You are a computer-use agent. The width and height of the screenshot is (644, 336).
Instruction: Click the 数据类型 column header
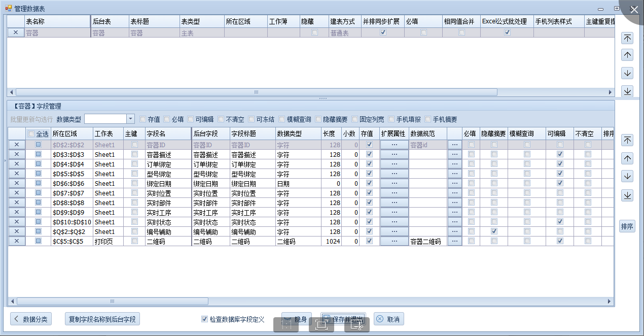298,133
